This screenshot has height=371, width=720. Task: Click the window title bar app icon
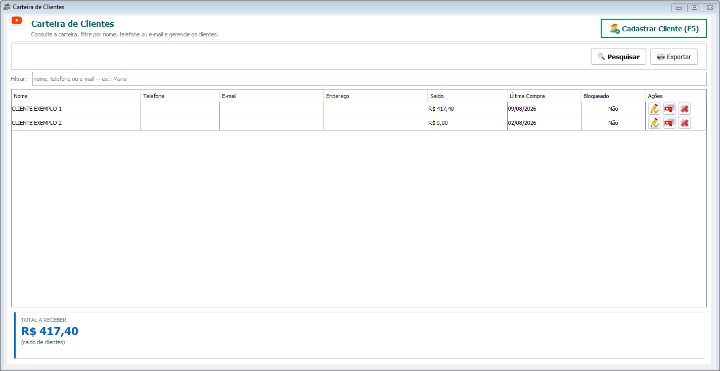coord(7,7)
